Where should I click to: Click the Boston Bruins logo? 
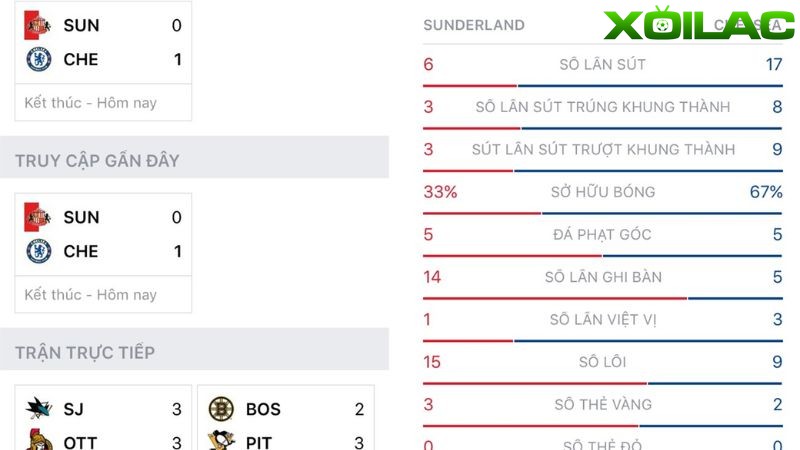click(x=221, y=409)
